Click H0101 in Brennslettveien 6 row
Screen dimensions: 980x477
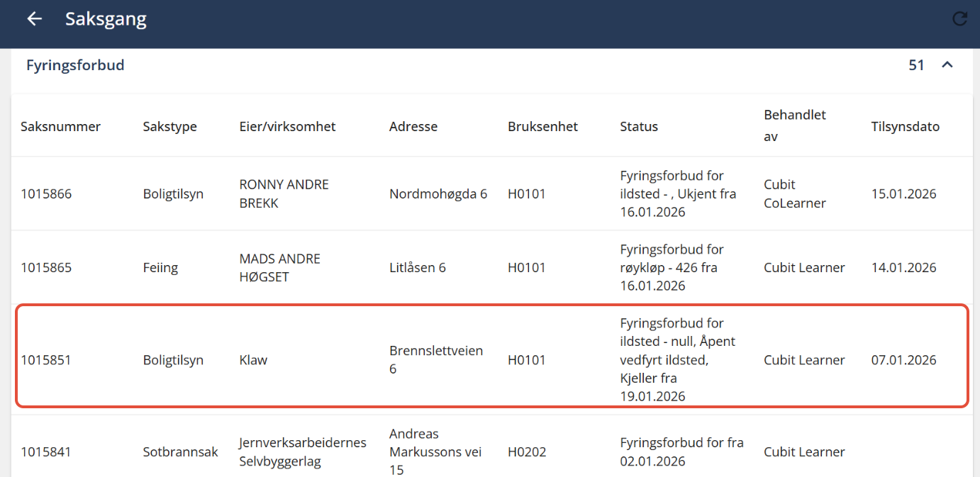pyautogui.click(x=527, y=360)
